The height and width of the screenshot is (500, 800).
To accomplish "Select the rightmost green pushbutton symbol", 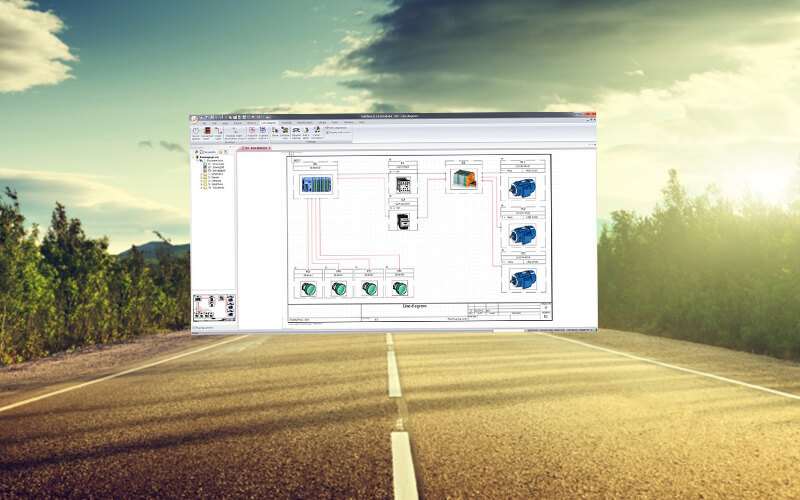I will tap(400, 289).
